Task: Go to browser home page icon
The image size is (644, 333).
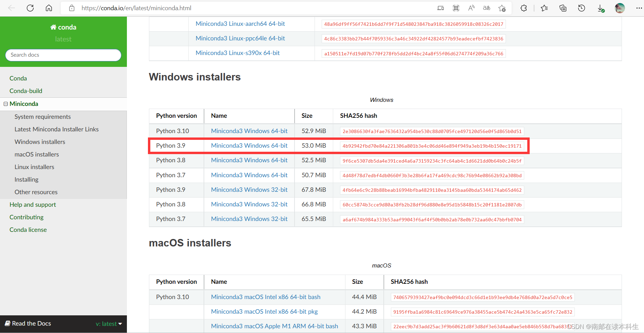Action: (x=49, y=8)
